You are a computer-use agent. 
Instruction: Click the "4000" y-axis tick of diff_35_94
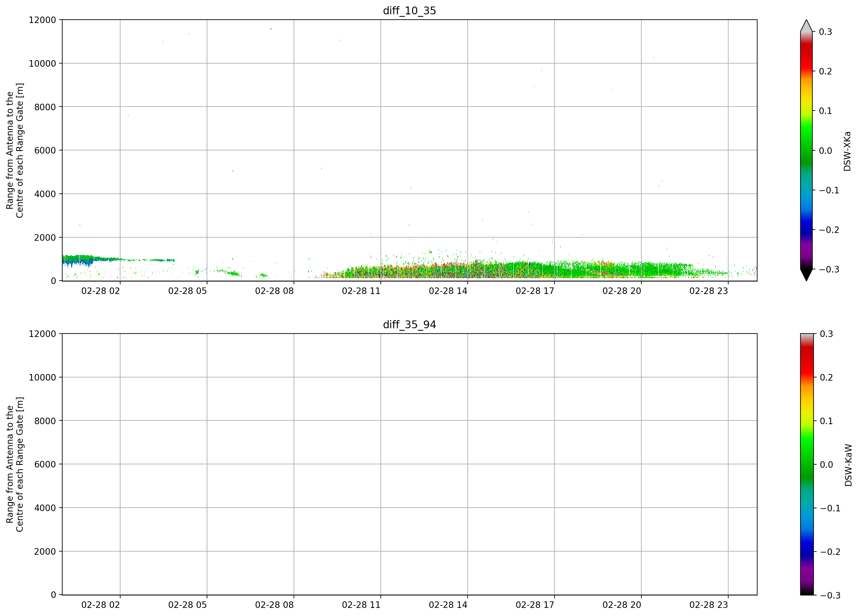tap(45, 508)
